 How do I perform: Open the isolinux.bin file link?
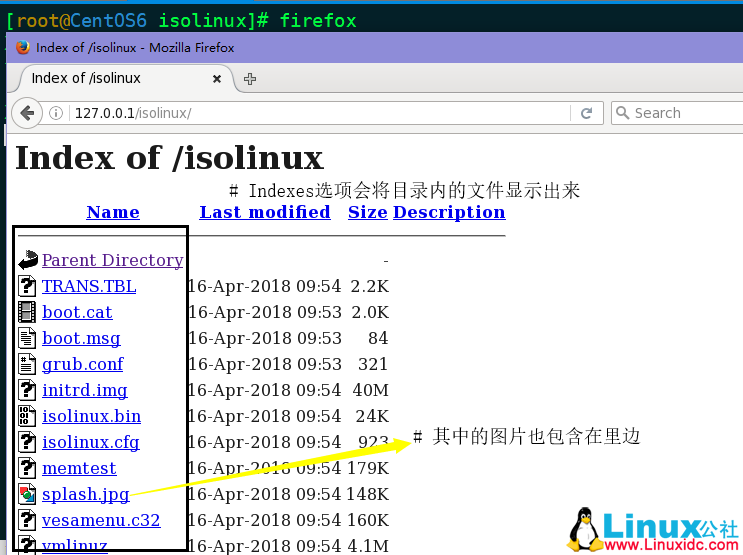91,416
